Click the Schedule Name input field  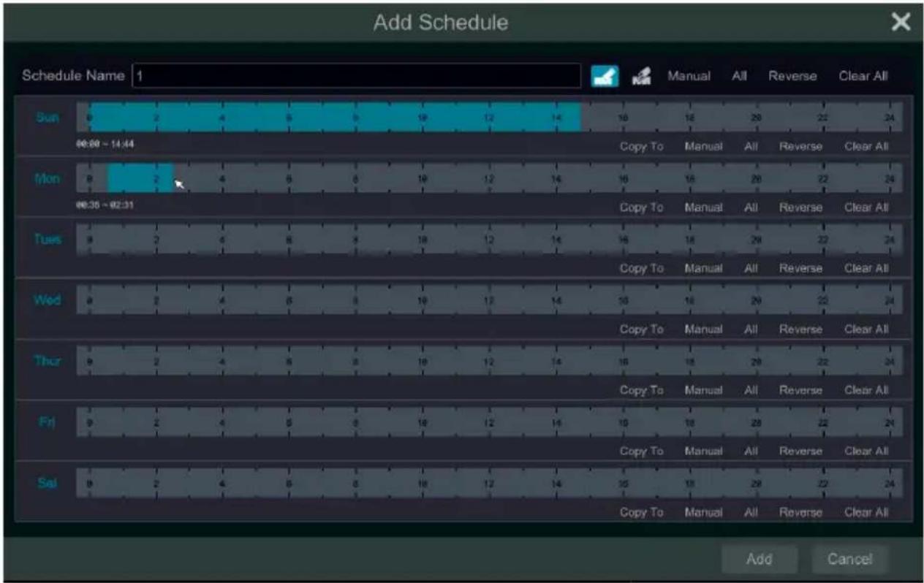click(x=356, y=76)
